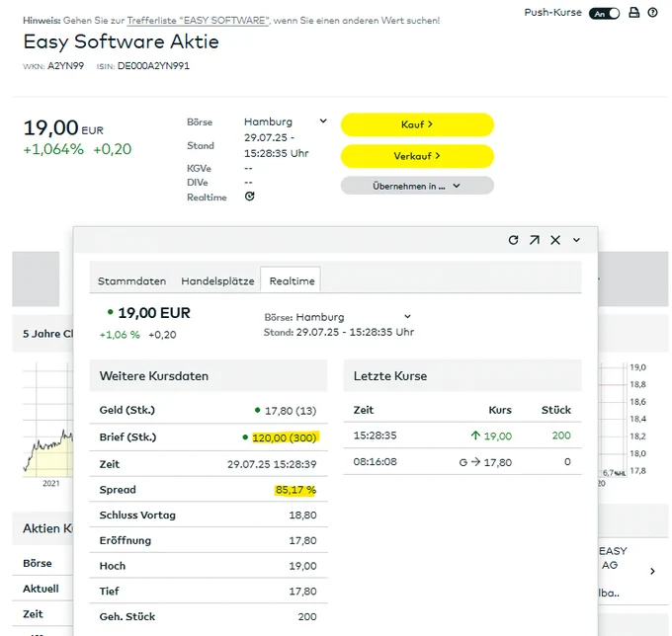Screen dimensions: 672x636
Task: Click the green up arrow beside 19,00
Action: (475, 436)
